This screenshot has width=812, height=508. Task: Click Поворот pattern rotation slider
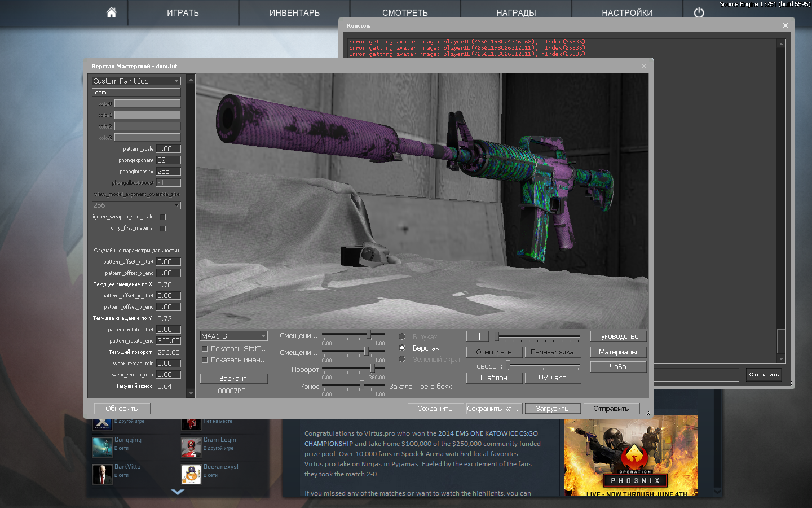click(354, 368)
